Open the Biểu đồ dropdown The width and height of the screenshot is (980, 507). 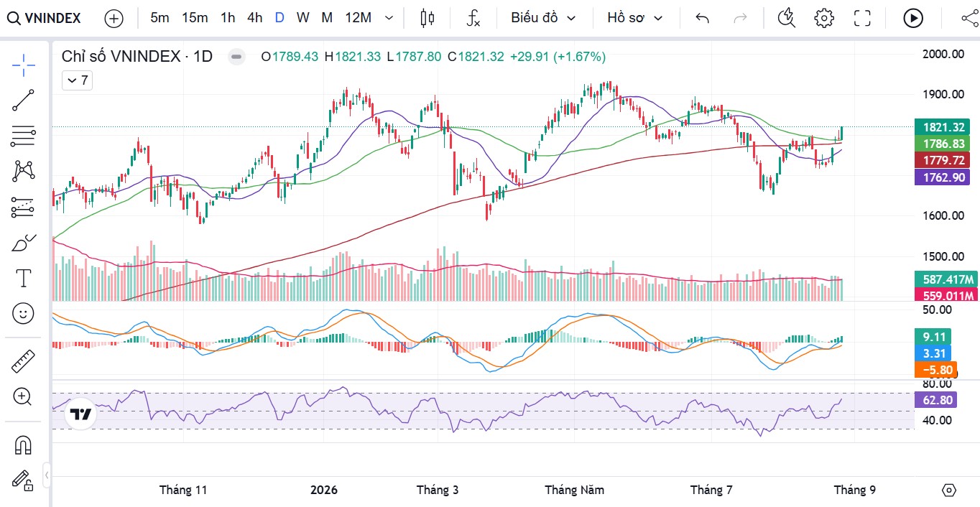click(544, 18)
